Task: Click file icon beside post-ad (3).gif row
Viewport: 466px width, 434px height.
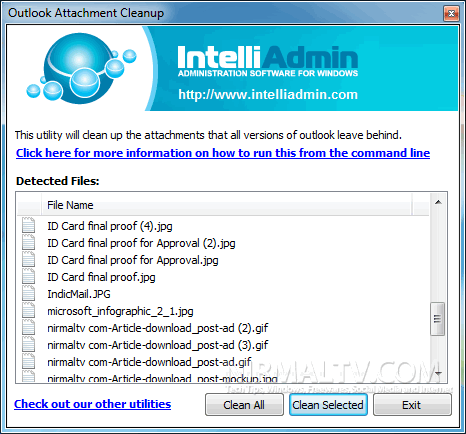Action: (x=28, y=344)
